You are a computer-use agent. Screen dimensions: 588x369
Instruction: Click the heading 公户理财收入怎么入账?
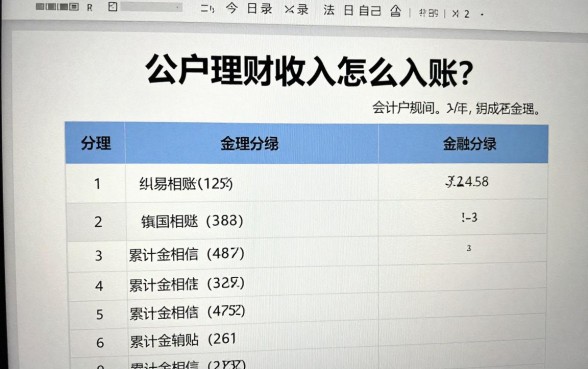(x=309, y=70)
